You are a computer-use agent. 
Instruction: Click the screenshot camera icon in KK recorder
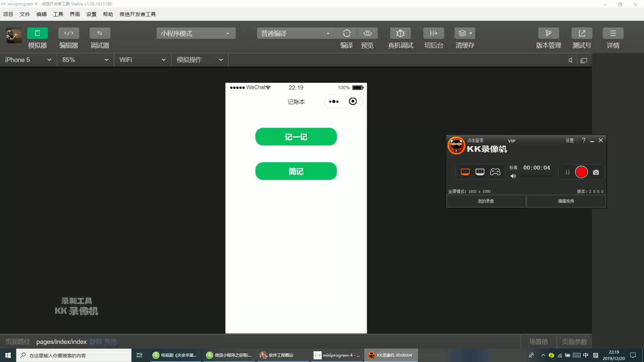pos(596,172)
